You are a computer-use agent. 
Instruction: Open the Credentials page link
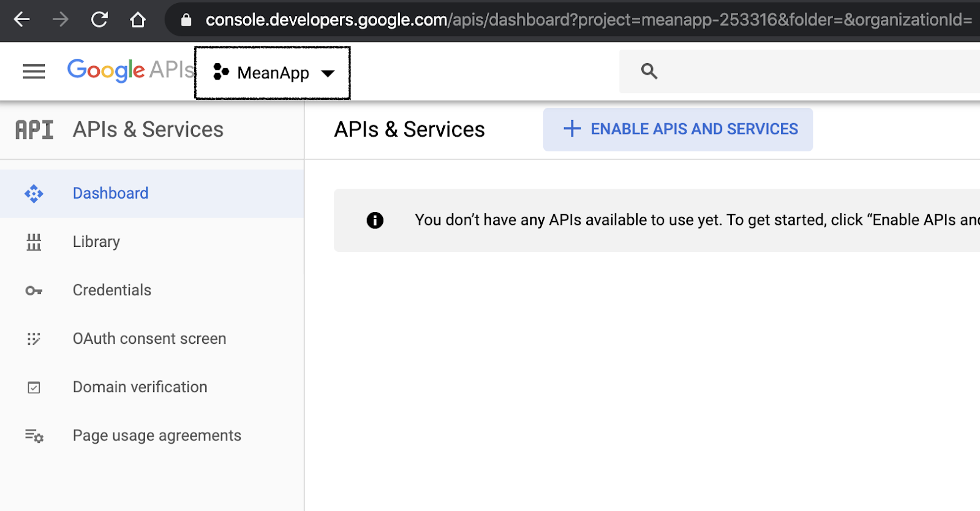click(112, 290)
